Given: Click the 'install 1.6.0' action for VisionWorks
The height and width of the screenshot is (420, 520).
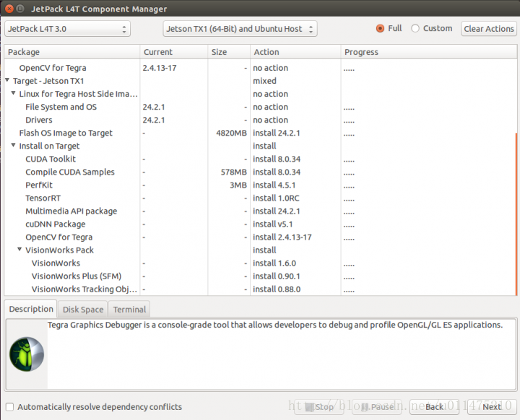Looking at the screenshot, I should [x=274, y=263].
